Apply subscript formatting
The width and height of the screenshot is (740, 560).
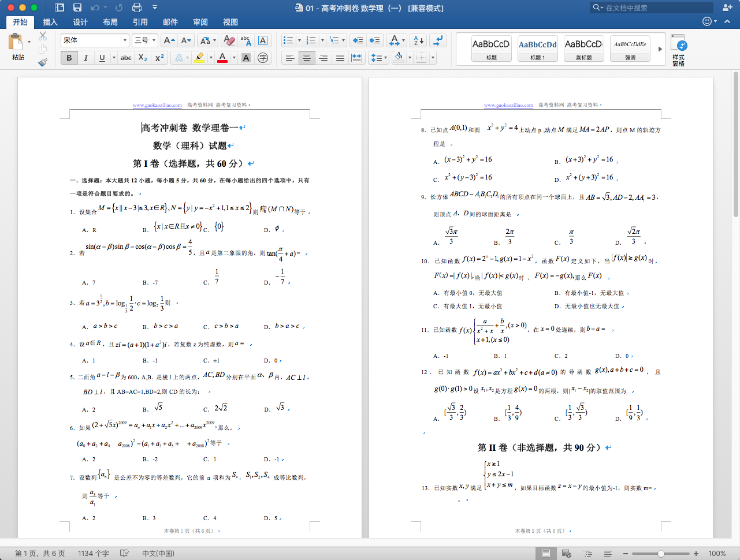coord(143,58)
